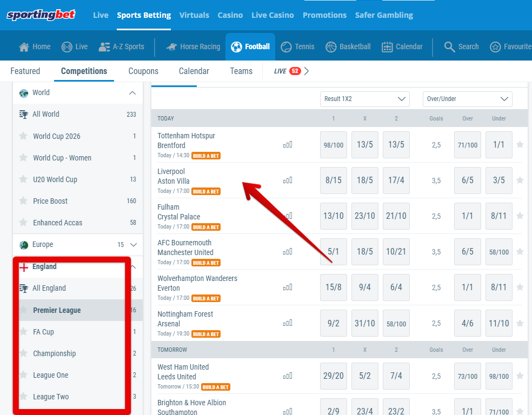The image size is (532, 415).
Task: Select the Basketball icon
Action: 331,47
